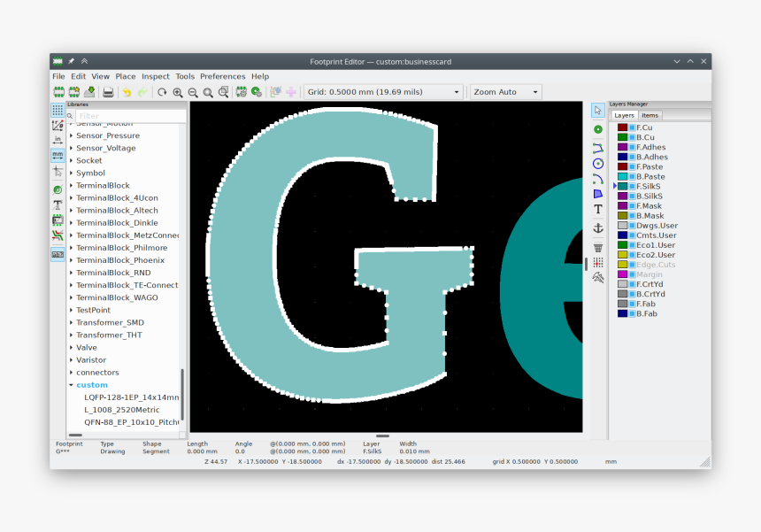Click the Print icon
This screenshot has width=761, height=532.
pos(108,92)
